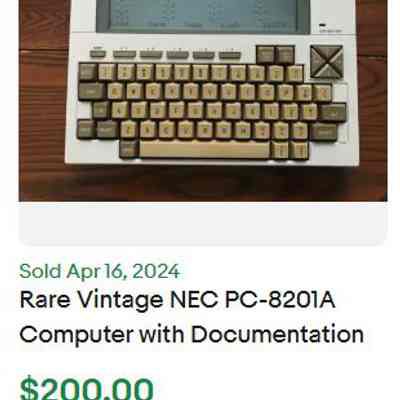Image resolution: width=400 pixels, height=400 pixels.
Task: Click the year 2024 in the sold date
Action: [156, 271]
